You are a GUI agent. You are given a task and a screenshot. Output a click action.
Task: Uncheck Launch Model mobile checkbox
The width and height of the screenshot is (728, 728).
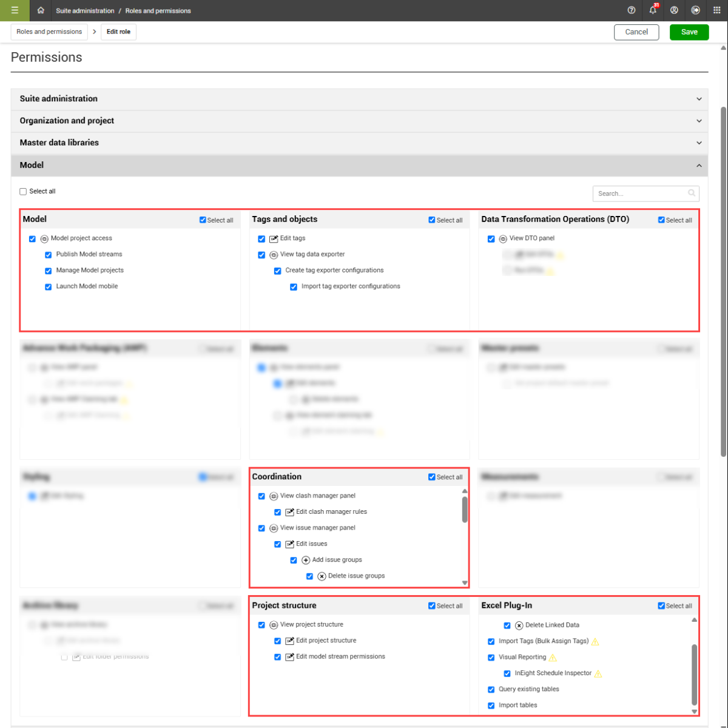pyautogui.click(x=48, y=287)
